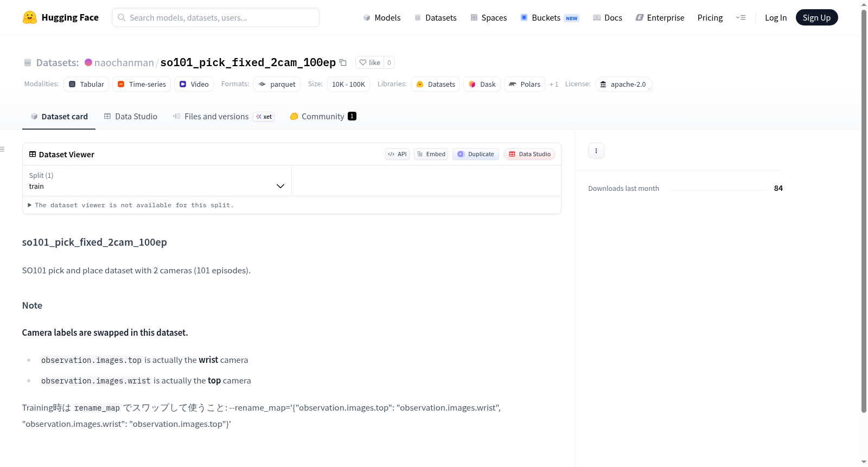
Task: Open Docs in the top navigation
Action: tap(608, 17)
